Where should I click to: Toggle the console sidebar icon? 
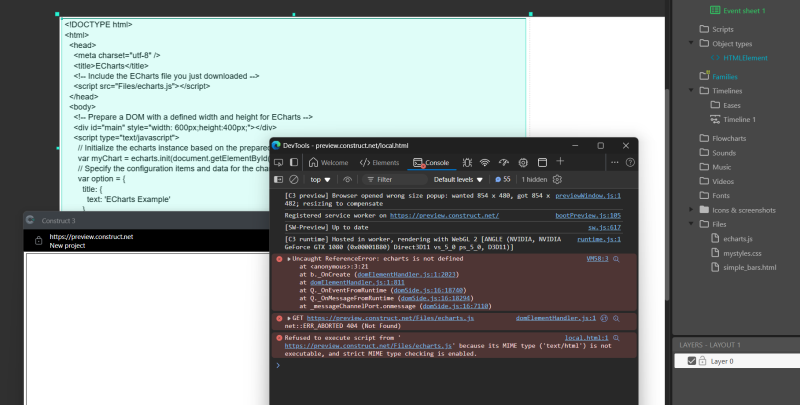point(279,180)
